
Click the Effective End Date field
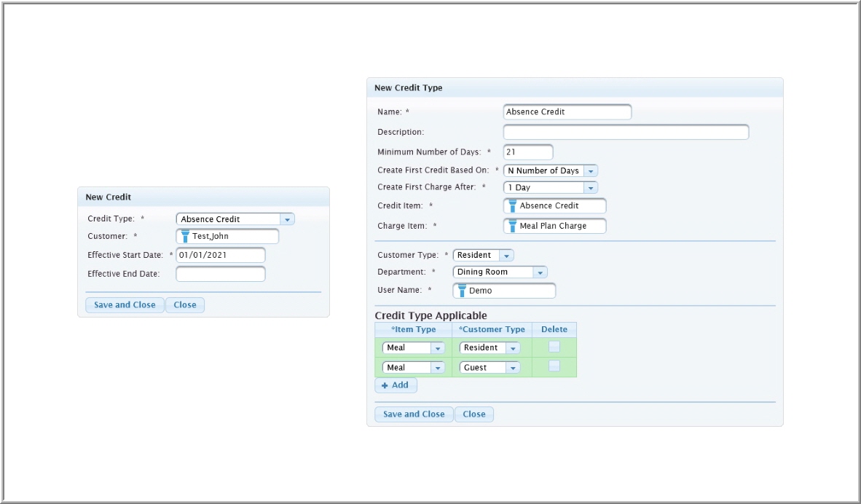tap(221, 274)
